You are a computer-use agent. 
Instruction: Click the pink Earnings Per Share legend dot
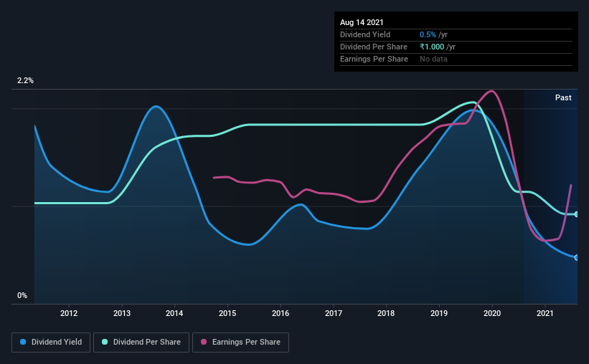click(204, 342)
